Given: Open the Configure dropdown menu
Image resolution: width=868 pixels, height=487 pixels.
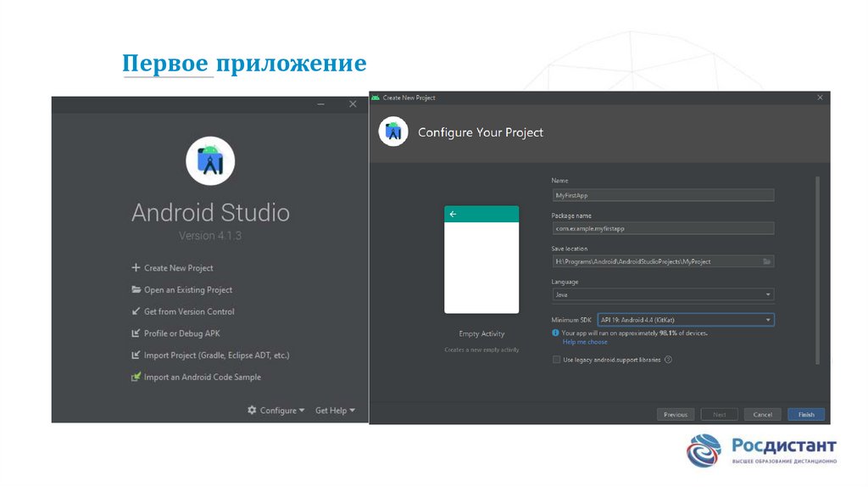Looking at the screenshot, I should click(275, 411).
